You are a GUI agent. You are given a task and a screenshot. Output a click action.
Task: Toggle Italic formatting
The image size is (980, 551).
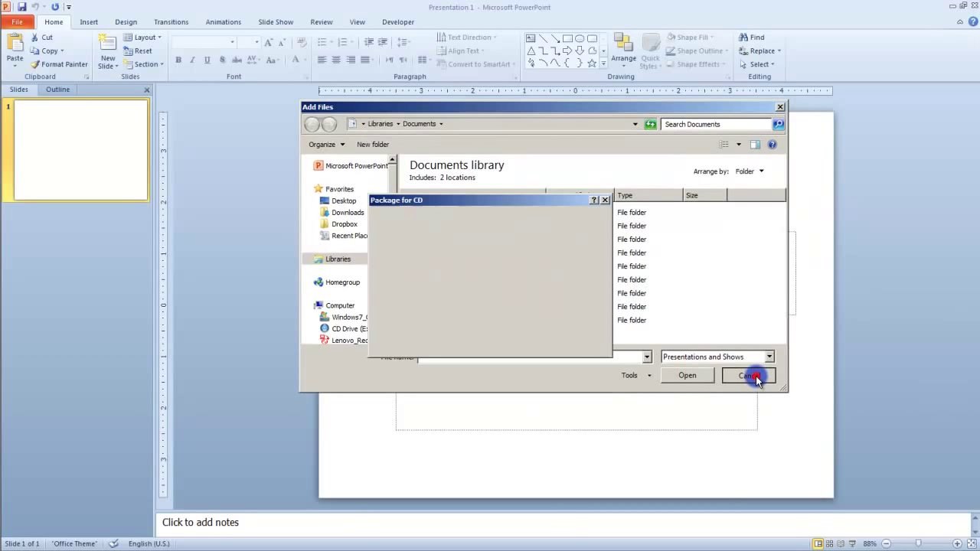[192, 60]
